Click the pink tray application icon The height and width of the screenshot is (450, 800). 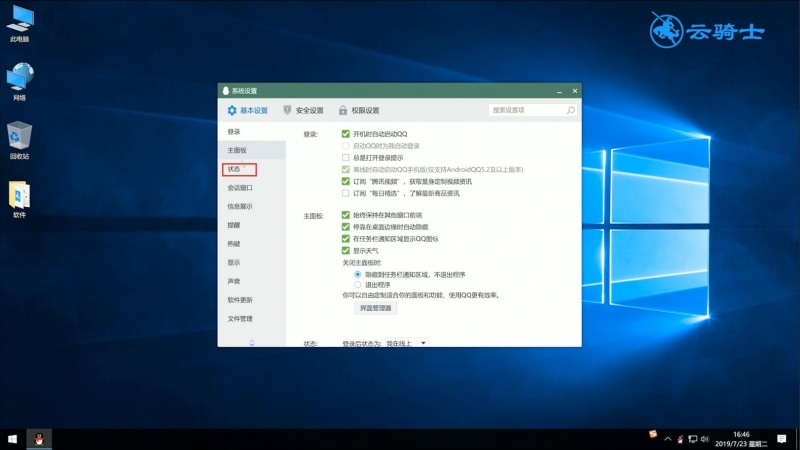point(680,439)
